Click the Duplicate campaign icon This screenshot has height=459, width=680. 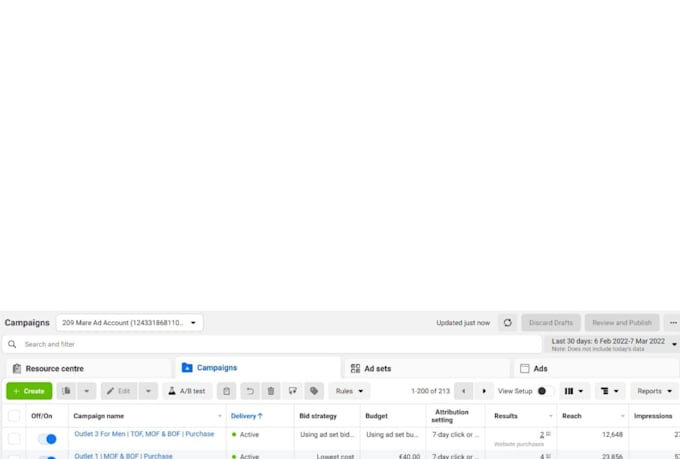pyautogui.click(x=66, y=391)
